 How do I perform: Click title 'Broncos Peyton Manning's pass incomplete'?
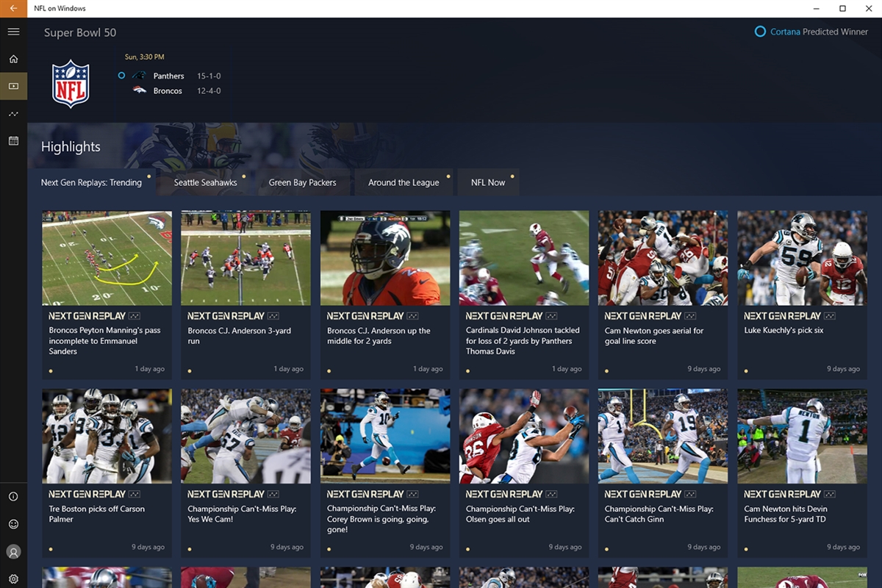(x=104, y=341)
